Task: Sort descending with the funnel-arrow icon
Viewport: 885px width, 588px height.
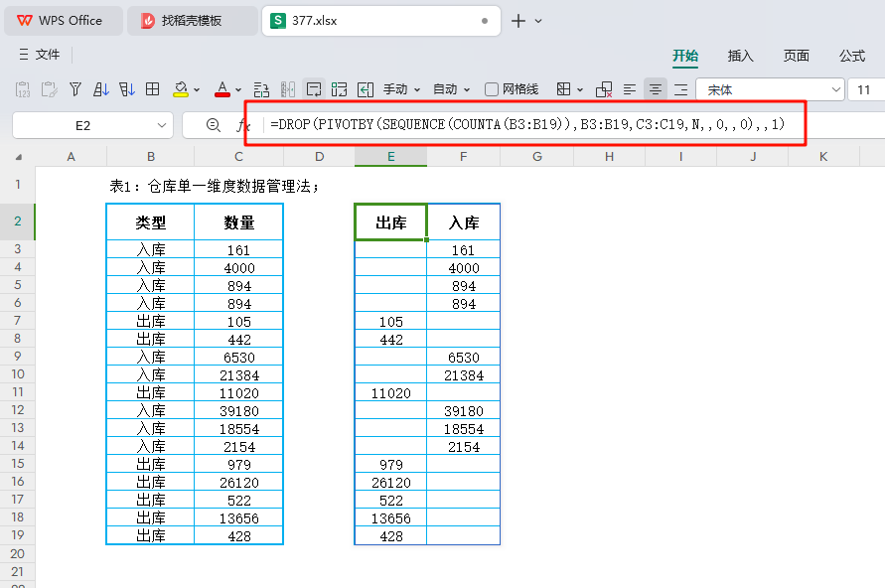Action: (126, 89)
